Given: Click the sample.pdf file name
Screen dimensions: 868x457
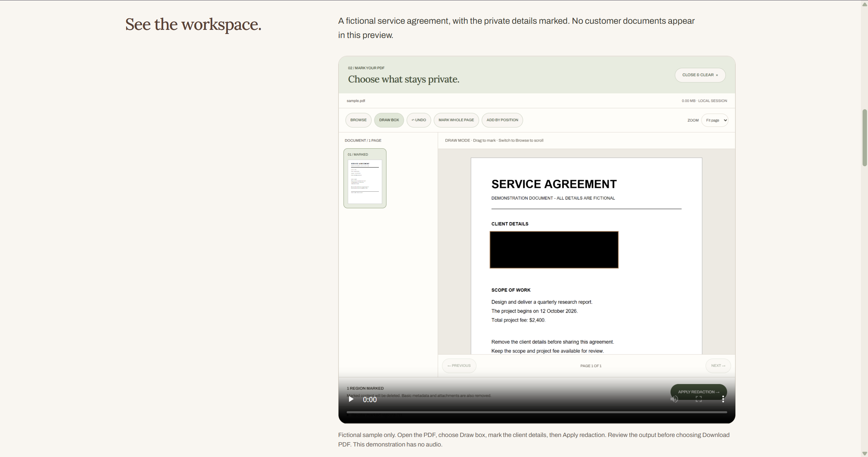Looking at the screenshot, I should pyautogui.click(x=356, y=101).
